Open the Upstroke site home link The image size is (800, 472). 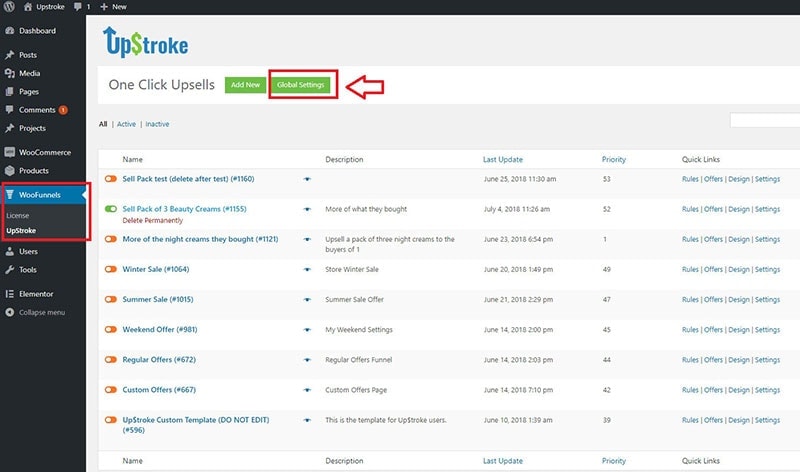tap(44, 7)
